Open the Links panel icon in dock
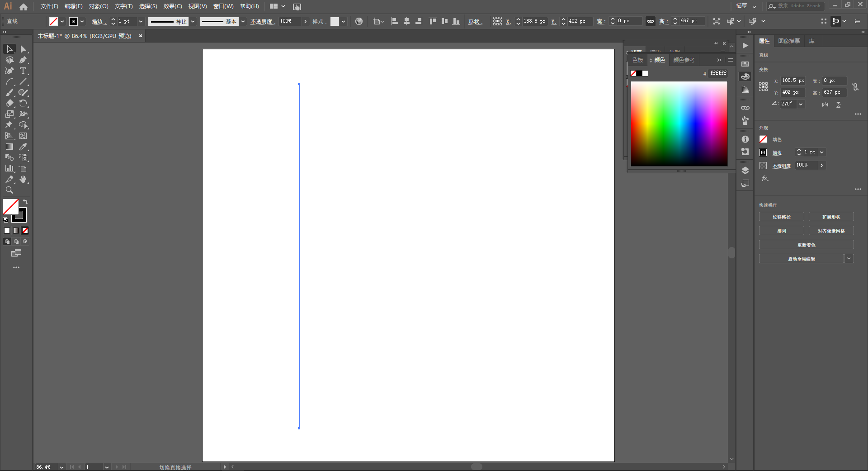868x471 pixels. 745,108
